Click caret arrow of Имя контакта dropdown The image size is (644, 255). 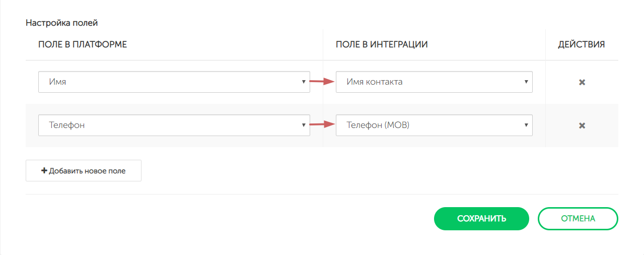(526, 82)
